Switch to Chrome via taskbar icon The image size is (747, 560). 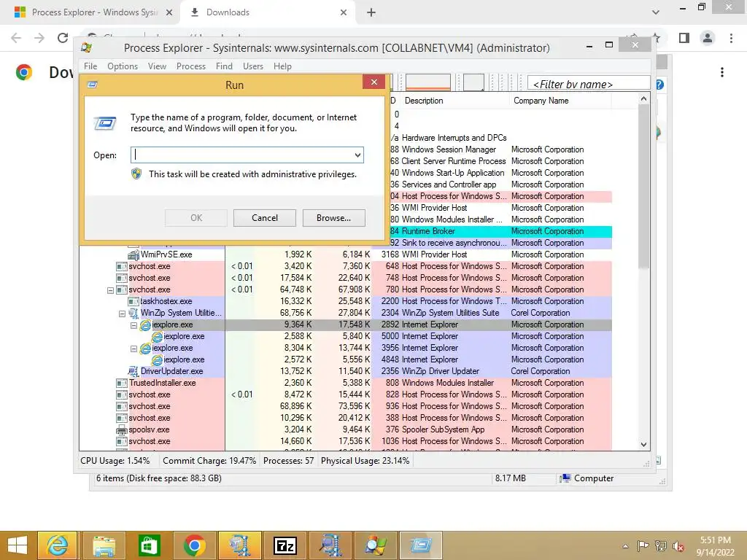194,545
